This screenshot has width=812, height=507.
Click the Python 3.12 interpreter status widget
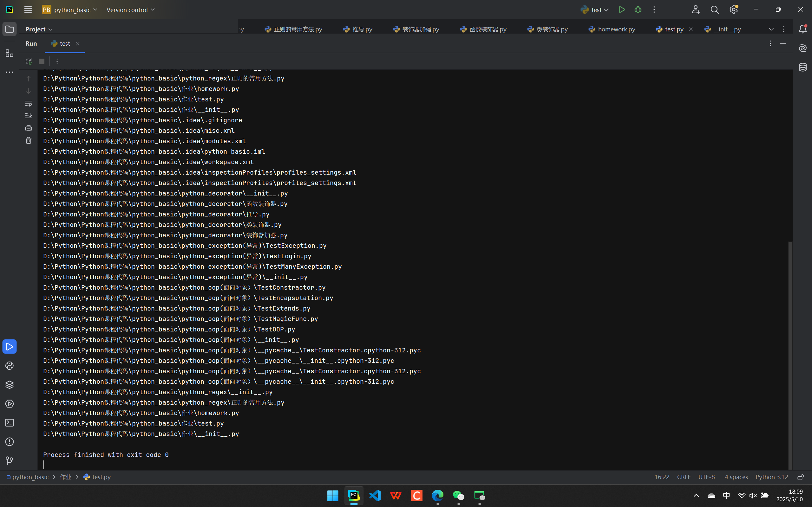(x=771, y=477)
